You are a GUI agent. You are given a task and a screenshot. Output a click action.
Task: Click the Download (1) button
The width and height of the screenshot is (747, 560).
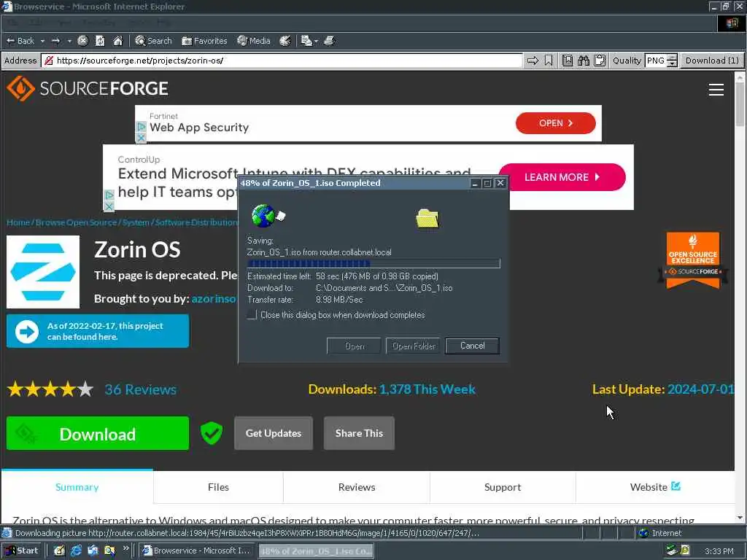click(x=712, y=61)
